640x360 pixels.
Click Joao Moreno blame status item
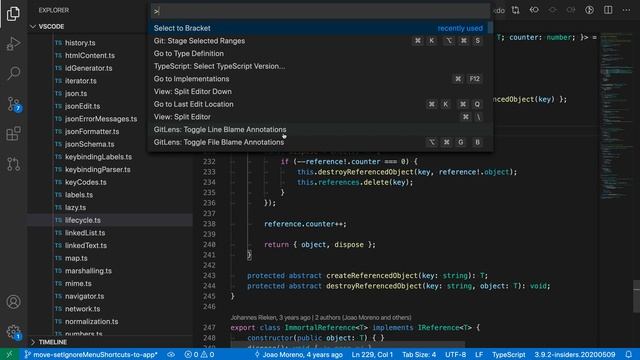click(x=298, y=354)
